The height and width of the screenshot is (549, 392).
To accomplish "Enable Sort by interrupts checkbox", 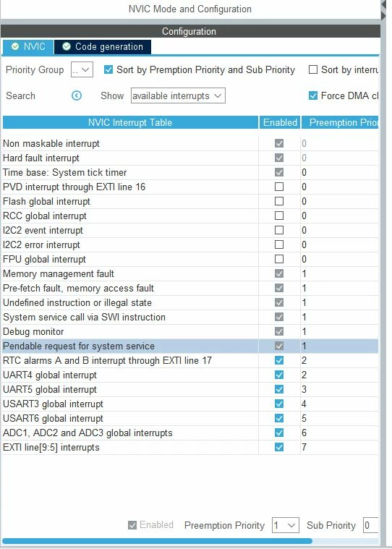I will [x=313, y=69].
